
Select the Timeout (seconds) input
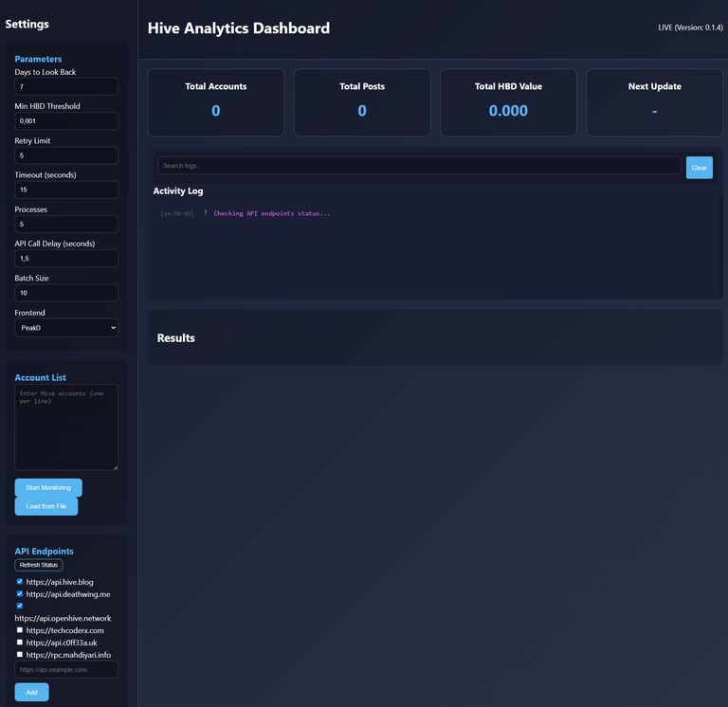66,190
